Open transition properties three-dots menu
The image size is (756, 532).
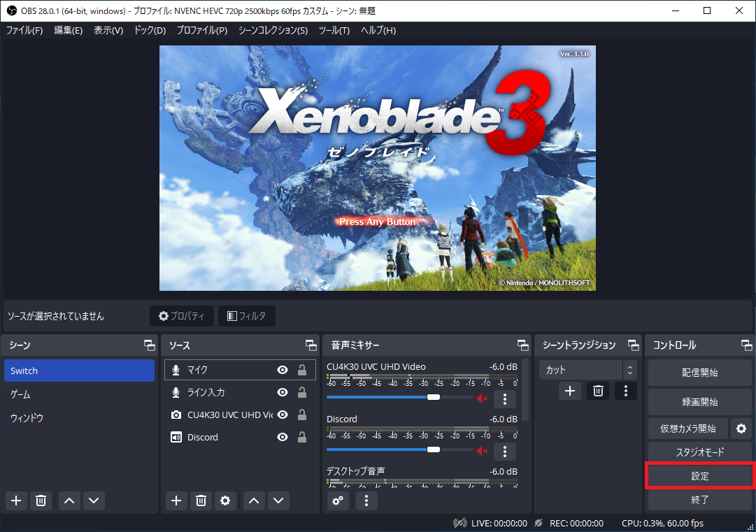[626, 391]
